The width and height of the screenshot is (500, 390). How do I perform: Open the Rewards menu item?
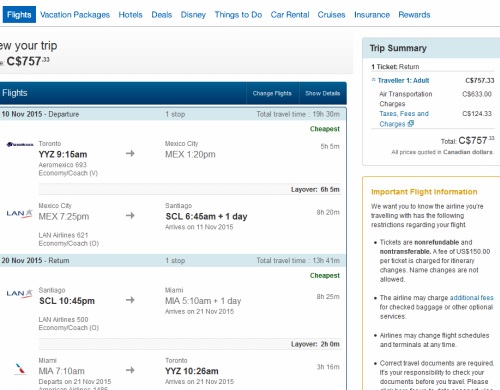tap(414, 15)
